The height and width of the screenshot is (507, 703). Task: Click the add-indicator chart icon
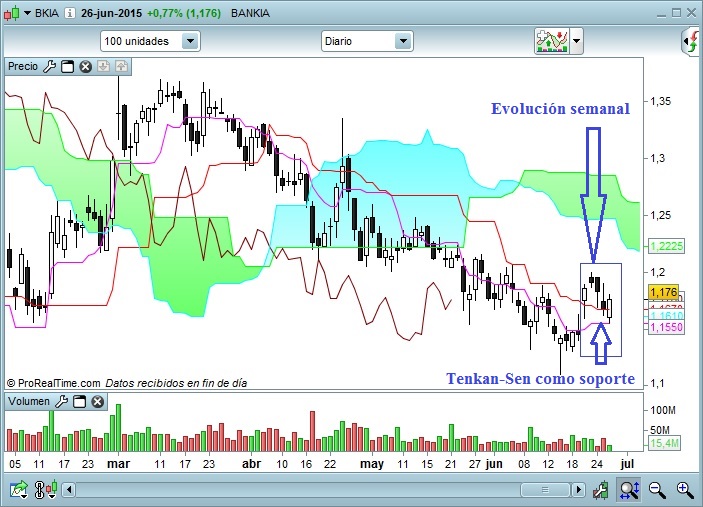click(551, 41)
